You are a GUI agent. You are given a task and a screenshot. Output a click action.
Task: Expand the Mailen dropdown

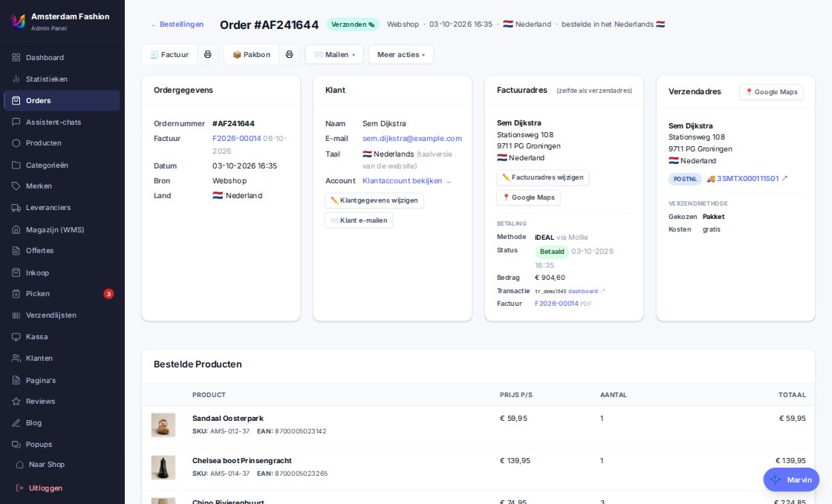coord(334,55)
